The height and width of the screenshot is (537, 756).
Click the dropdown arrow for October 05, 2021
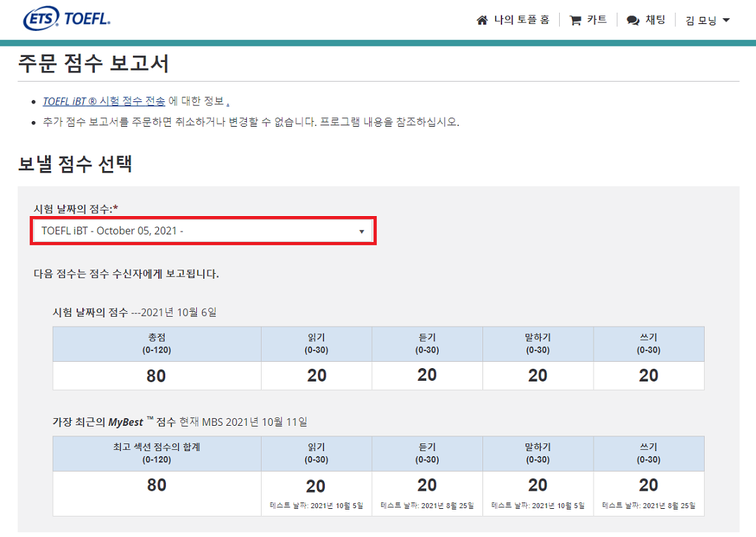361,232
